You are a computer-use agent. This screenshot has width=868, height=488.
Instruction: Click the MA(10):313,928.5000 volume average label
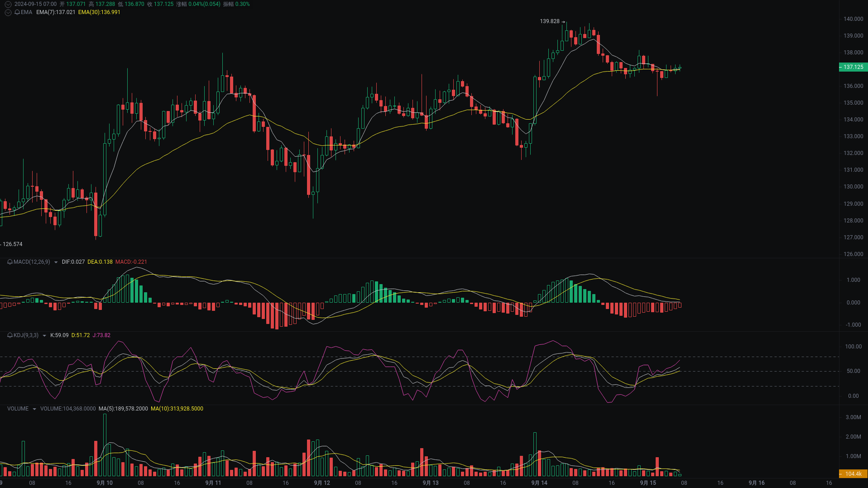pyautogui.click(x=177, y=408)
